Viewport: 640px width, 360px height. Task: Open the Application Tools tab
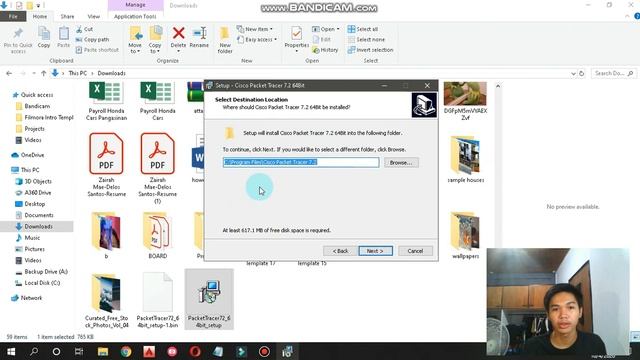click(135, 16)
